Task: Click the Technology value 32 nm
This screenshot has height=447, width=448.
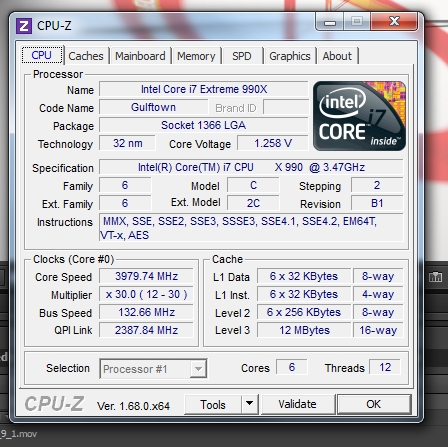Action: [127, 143]
